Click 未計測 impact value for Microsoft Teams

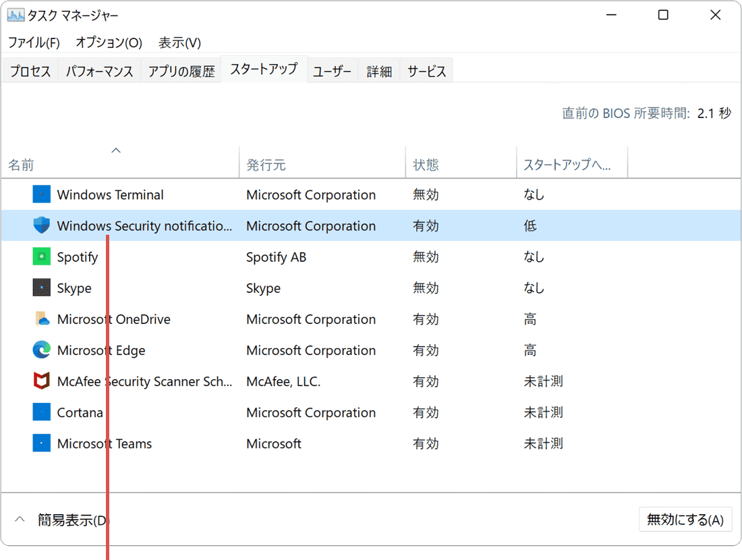543,443
